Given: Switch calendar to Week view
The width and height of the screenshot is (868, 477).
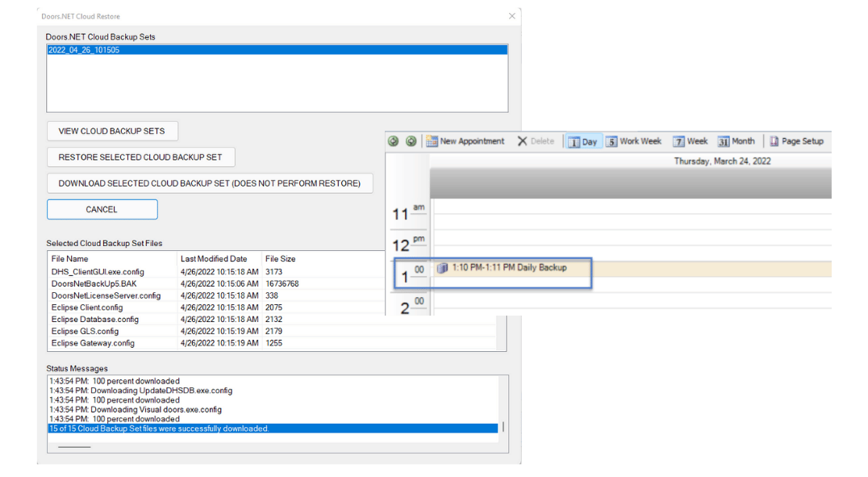Looking at the screenshot, I should tap(690, 141).
